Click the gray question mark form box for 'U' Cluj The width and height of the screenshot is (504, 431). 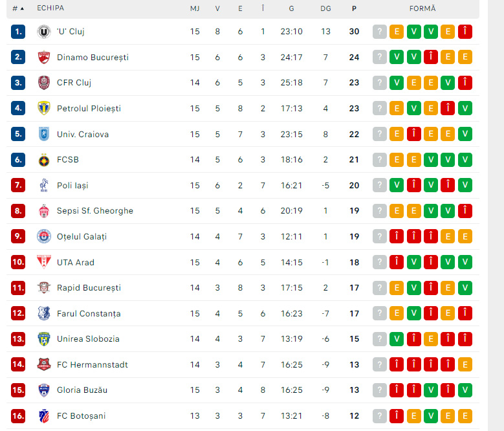(380, 31)
